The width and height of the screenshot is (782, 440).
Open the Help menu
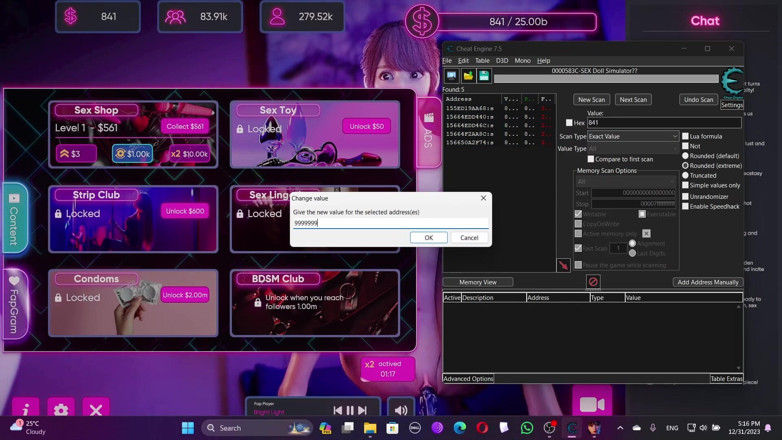click(543, 60)
